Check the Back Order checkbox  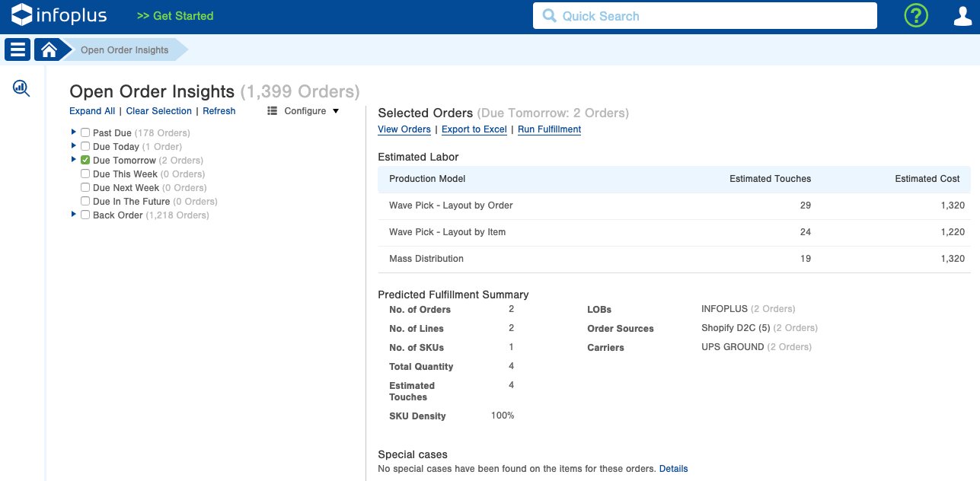click(x=85, y=215)
